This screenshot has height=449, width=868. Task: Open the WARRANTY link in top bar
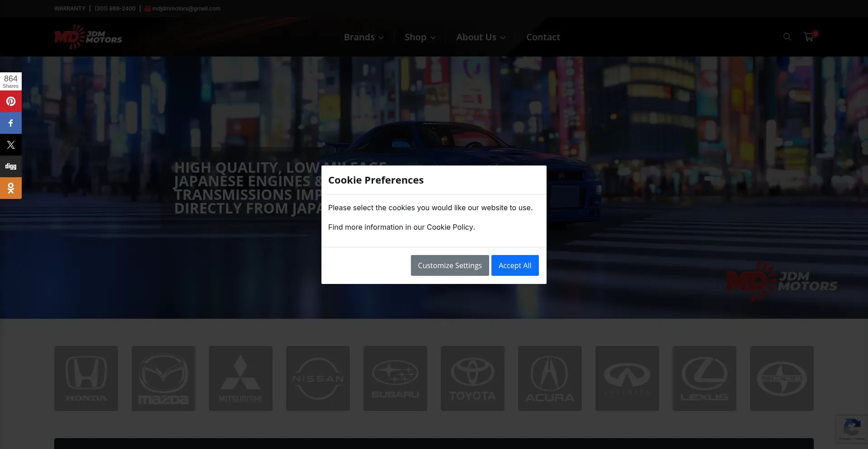coord(70,9)
